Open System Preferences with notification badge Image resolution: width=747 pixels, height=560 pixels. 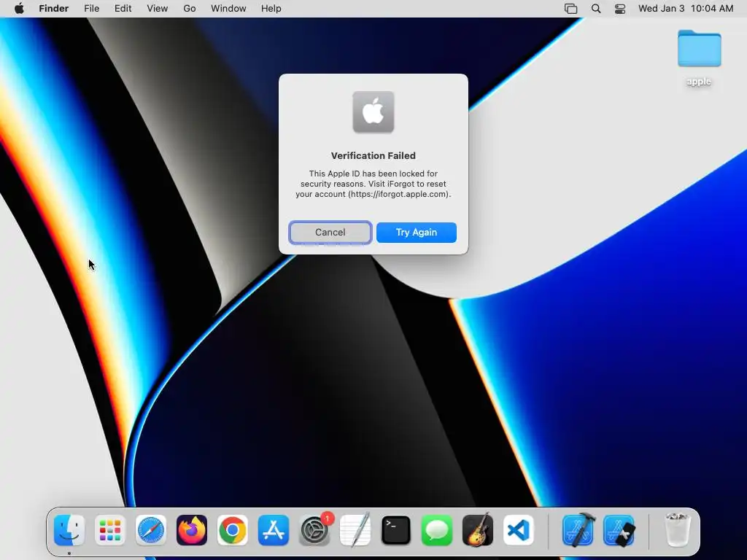coord(315,530)
